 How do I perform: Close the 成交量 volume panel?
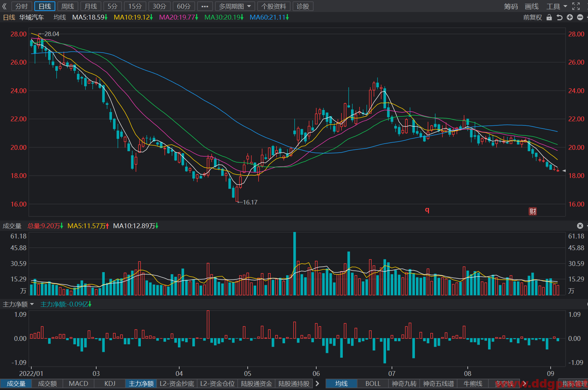pyautogui.click(x=580, y=226)
